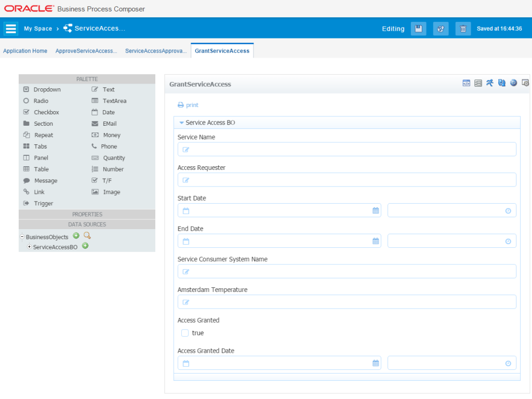Switch to the ApproveServiceAccess tab
The image size is (532, 399).
pyautogui.click(x=86, y=51)
